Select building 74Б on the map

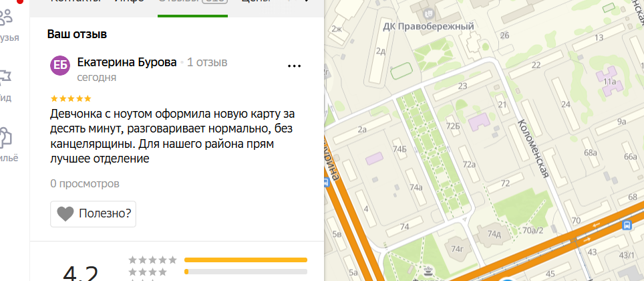click(x=399, y=149)
